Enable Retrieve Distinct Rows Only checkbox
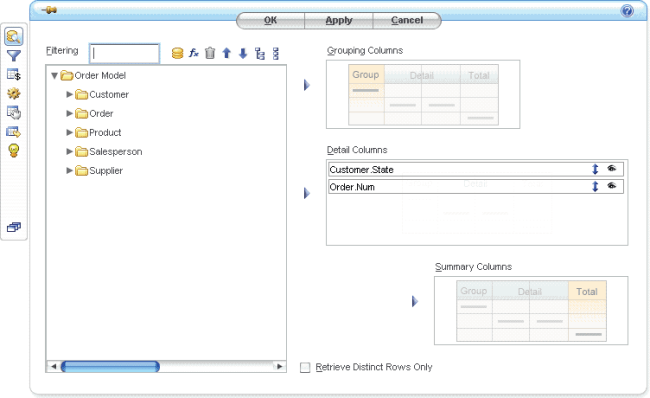 click(305, 367)
